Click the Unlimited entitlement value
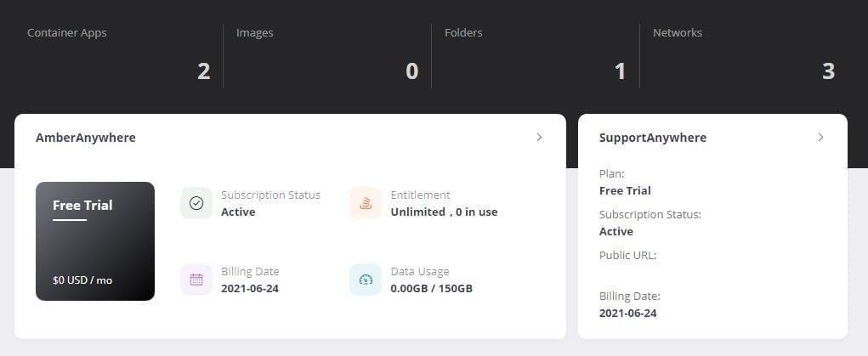868x356 pixels. click(x=418, y=212)
